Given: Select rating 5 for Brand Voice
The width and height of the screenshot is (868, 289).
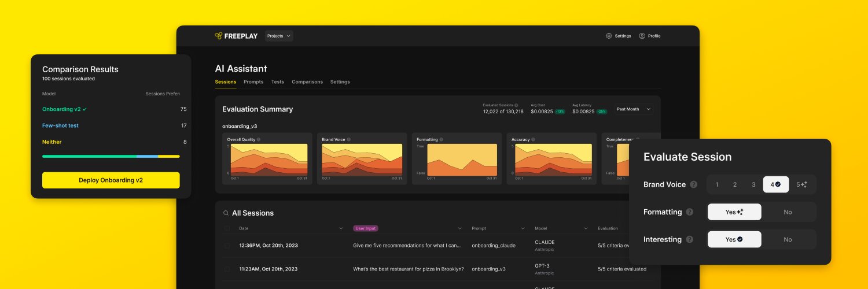Looking at the screenshot, I should [801, 185].
